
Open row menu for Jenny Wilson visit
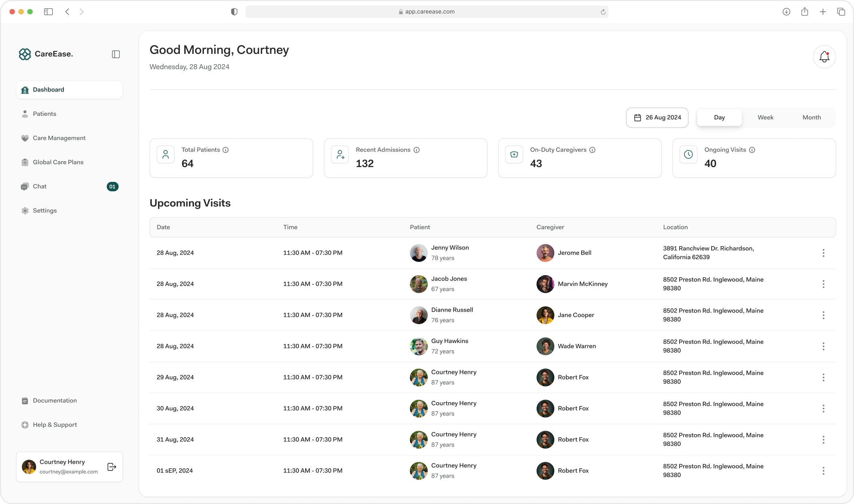(823, 253)
